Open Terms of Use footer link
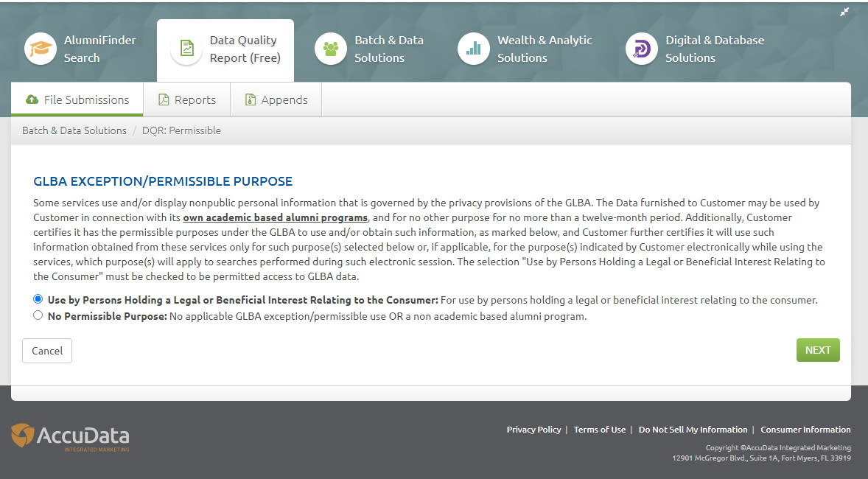Image resolution: width=868 pixels, height=479 pixels. coord(600,430)
